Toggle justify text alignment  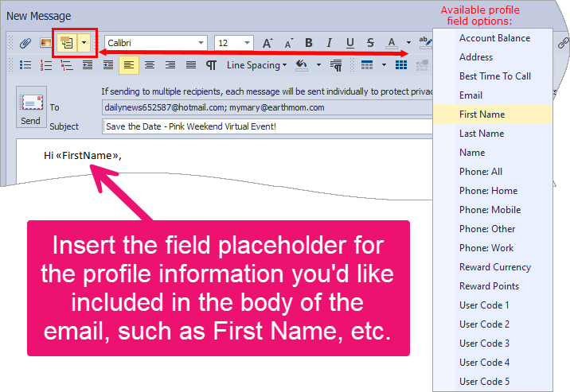(191, 65)
